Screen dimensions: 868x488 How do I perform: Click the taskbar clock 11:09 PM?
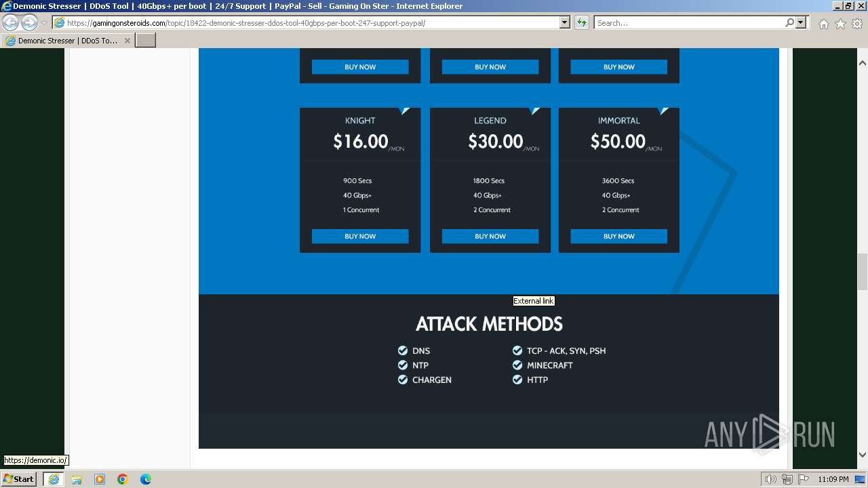(833, 479)
